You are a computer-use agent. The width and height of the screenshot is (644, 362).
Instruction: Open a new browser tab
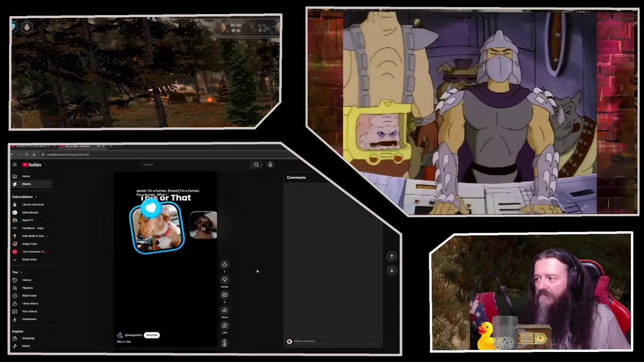[x=111, y=146]
